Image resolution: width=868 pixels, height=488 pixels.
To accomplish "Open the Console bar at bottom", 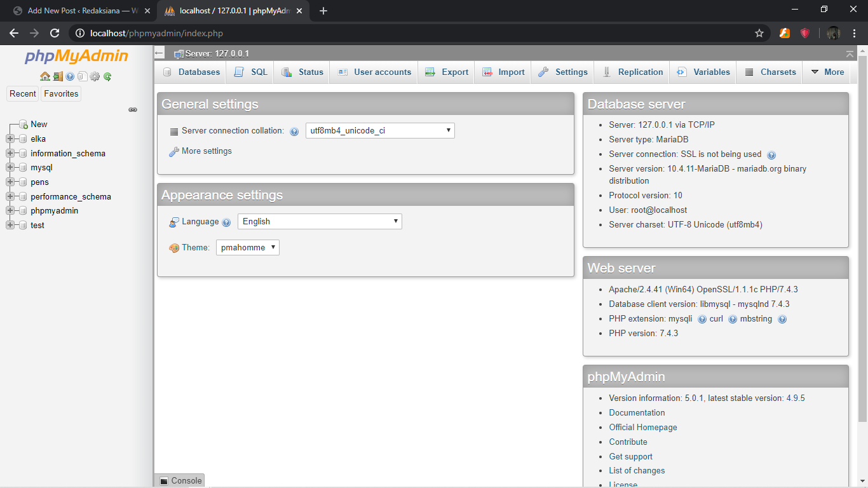I will point(180,481).
